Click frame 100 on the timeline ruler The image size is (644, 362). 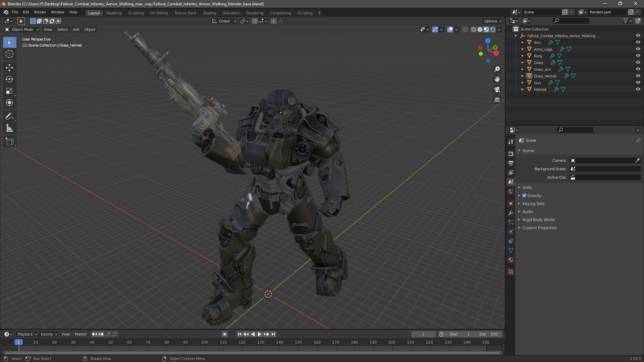tap(204, 342)
